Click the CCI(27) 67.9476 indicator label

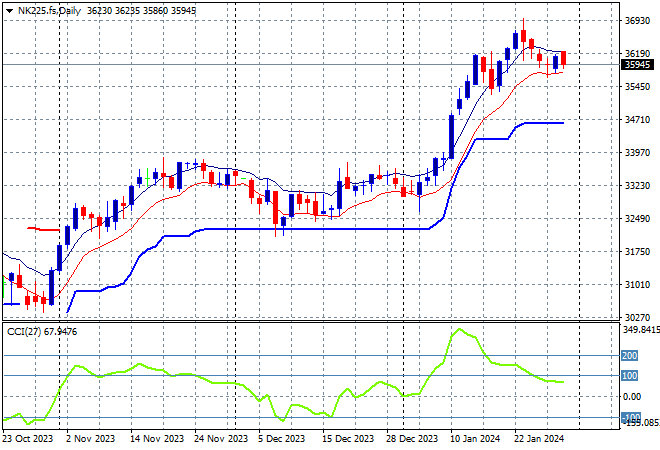(x=42, y=332)
